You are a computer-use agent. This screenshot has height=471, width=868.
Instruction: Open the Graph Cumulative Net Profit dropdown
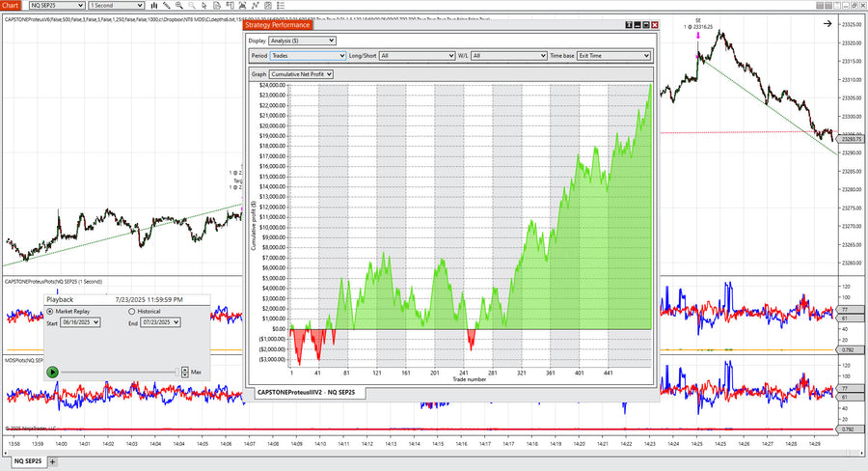tap(301, 74)
